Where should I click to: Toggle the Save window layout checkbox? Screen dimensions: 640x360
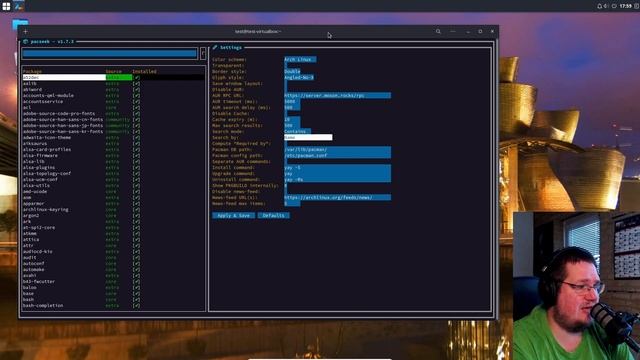286,83
